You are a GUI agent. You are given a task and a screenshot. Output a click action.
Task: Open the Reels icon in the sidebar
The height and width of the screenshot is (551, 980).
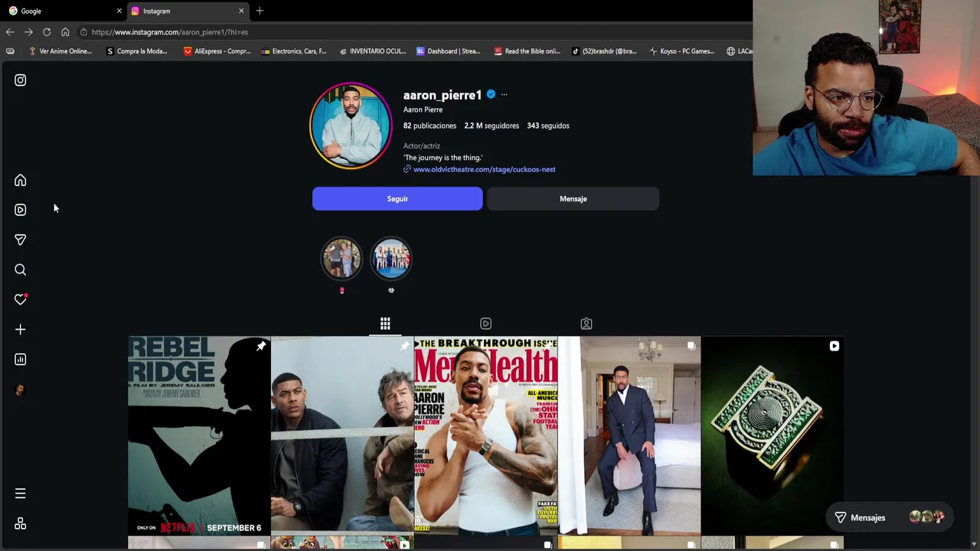[x=20, y=210]
